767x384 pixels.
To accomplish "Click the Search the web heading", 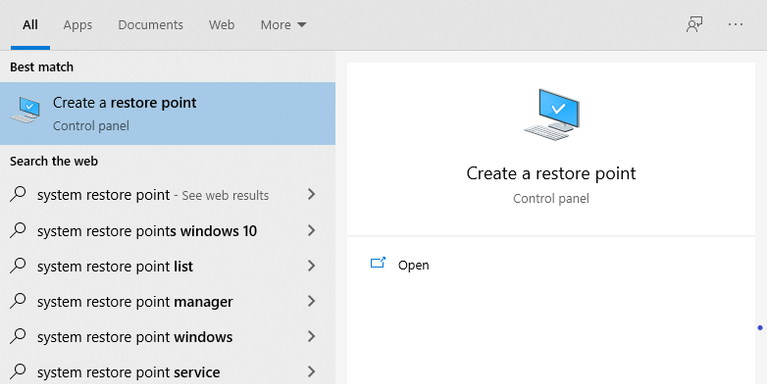I will [x=54, y=161].
